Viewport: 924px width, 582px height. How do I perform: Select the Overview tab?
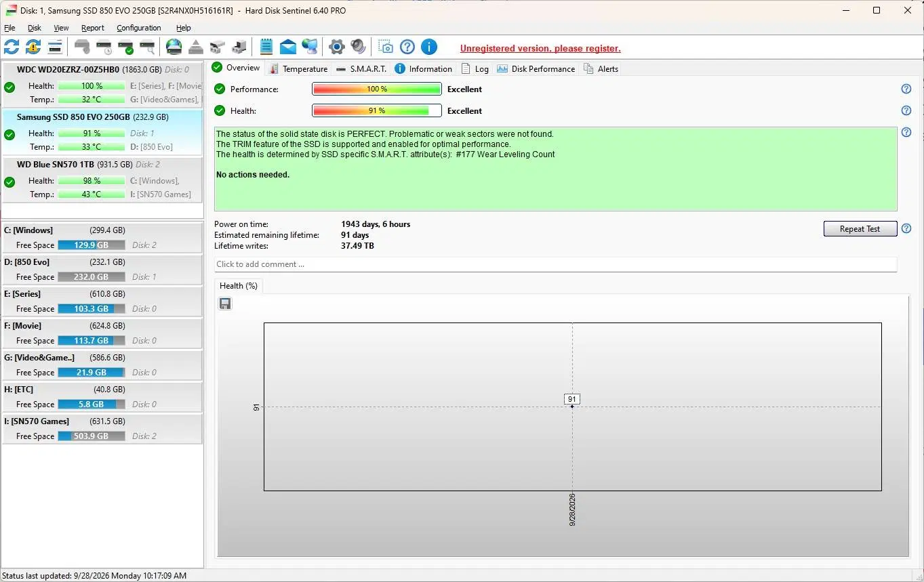coord(236,68)
